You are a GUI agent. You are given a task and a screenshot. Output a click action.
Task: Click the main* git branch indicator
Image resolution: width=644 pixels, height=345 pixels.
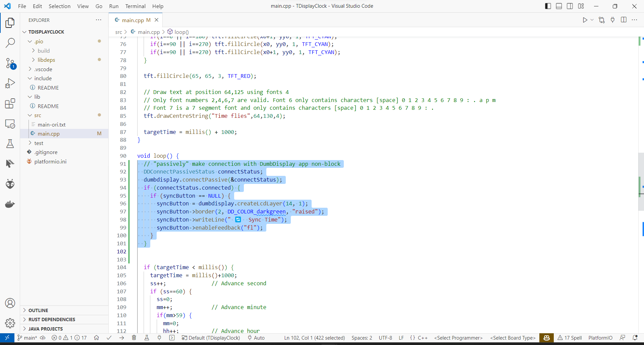pyautogui.click(x=27, y=338)
